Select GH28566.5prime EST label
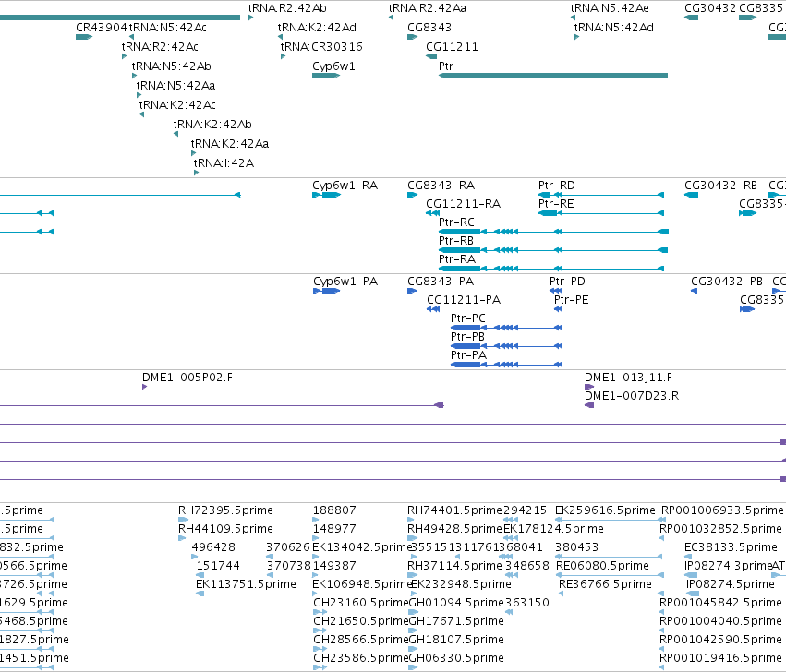786x672 pixels. (361, 640)
